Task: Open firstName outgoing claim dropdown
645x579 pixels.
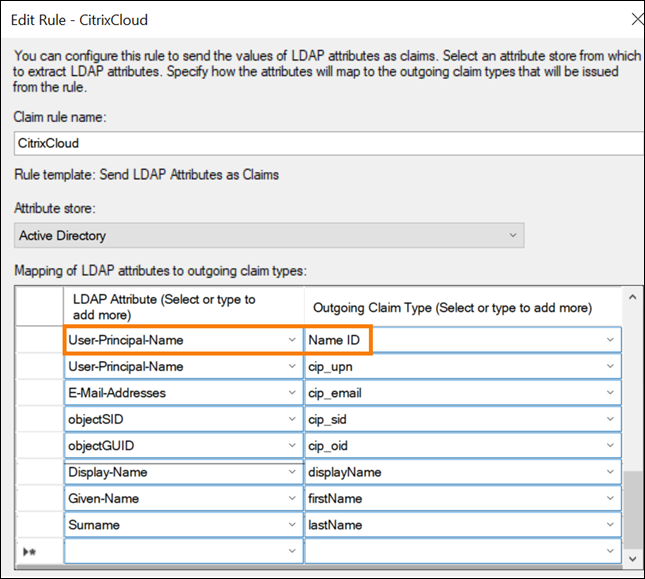Action: point(610,498)
